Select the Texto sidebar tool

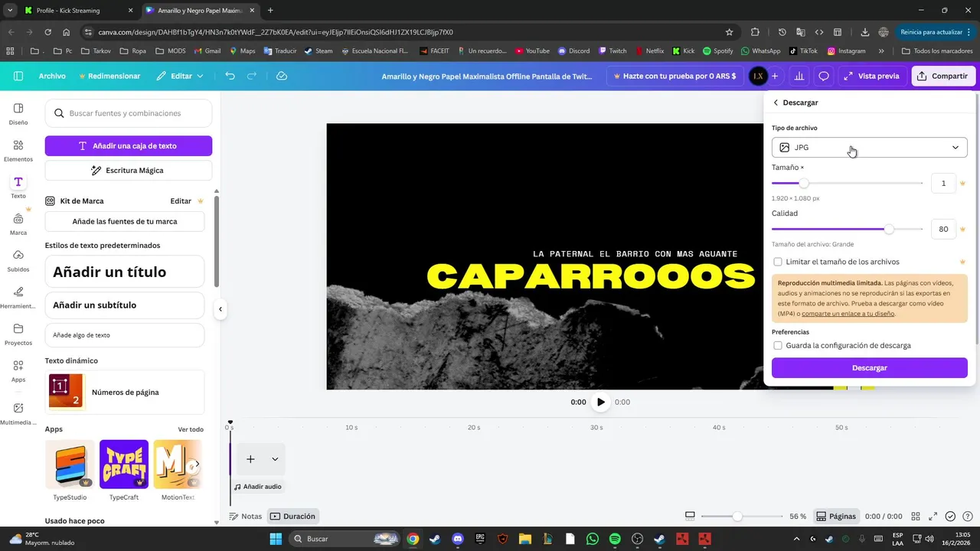18,187
